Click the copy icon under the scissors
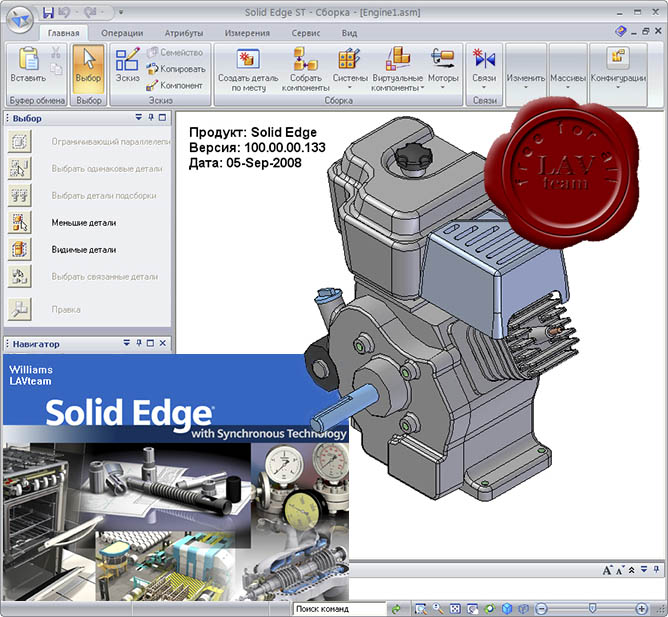 [56, 68]
